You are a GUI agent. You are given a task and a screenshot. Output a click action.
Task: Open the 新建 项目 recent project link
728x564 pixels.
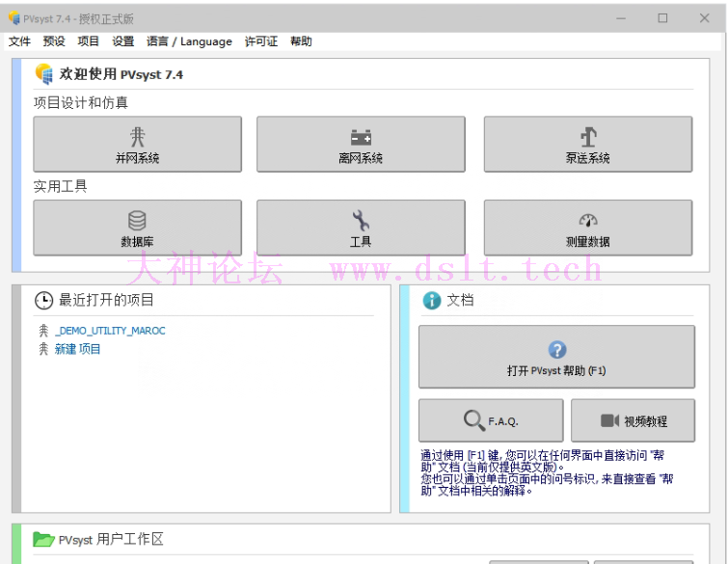point(77,349)
